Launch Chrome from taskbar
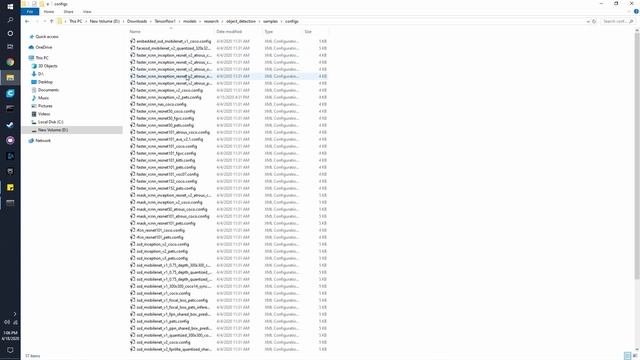Screen dimensions: 640x360 (10, 62)
